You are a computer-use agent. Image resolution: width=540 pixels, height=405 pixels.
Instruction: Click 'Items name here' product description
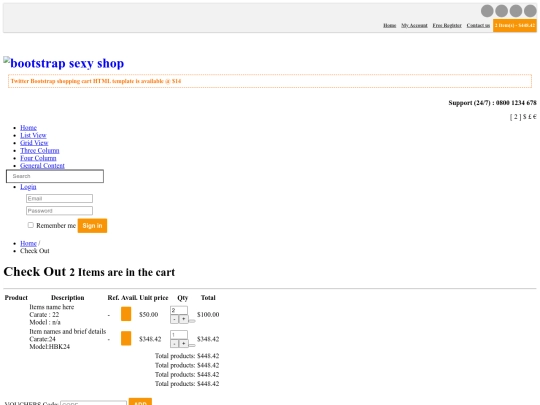point(52,307)
